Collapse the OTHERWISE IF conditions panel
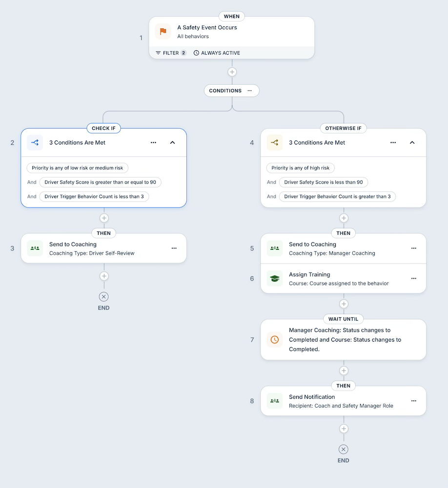Screen dimensions: 448x488 click(412, 142)
